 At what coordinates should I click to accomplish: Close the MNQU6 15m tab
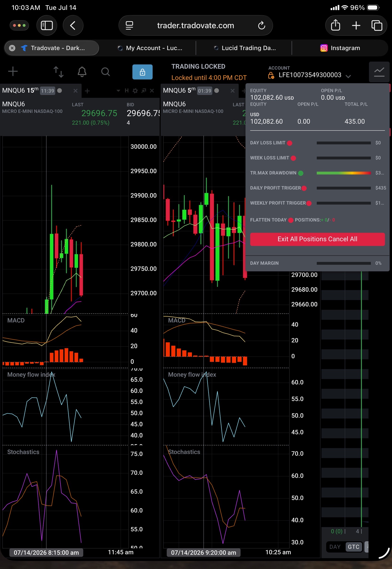click(75, 91)
